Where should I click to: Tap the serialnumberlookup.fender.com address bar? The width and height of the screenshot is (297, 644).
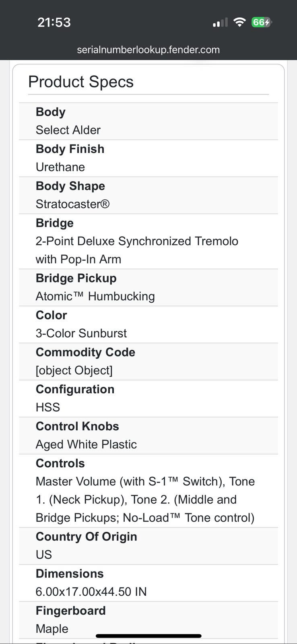click(148, 50)
